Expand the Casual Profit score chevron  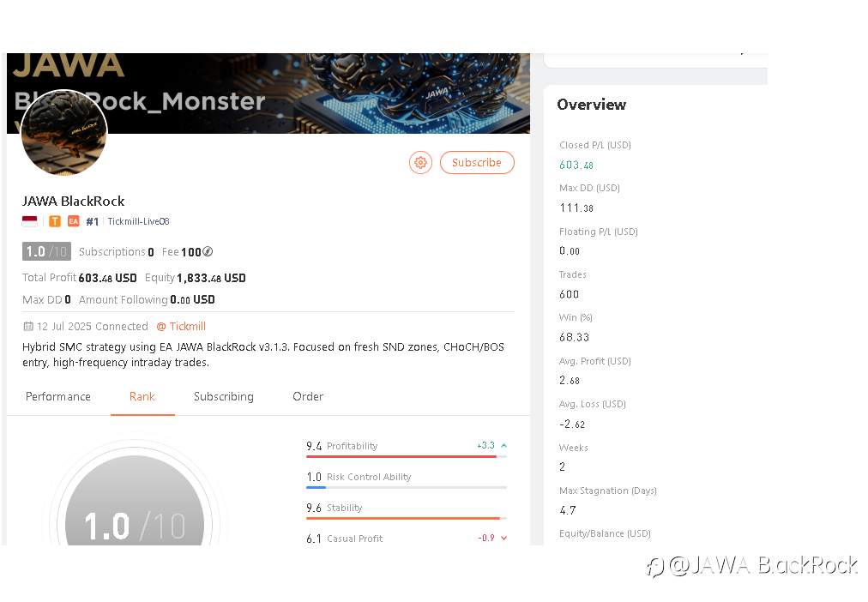[503, 538]
